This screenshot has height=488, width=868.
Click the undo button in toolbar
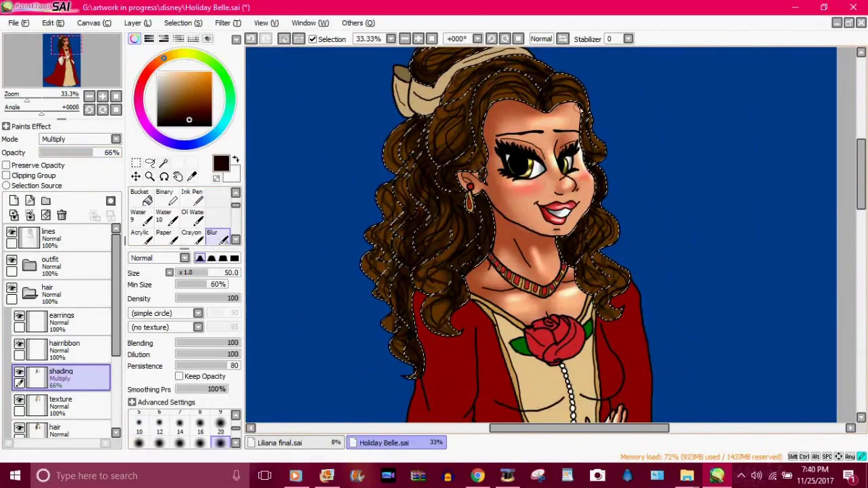pyautogui.click(x=251, y=39)
